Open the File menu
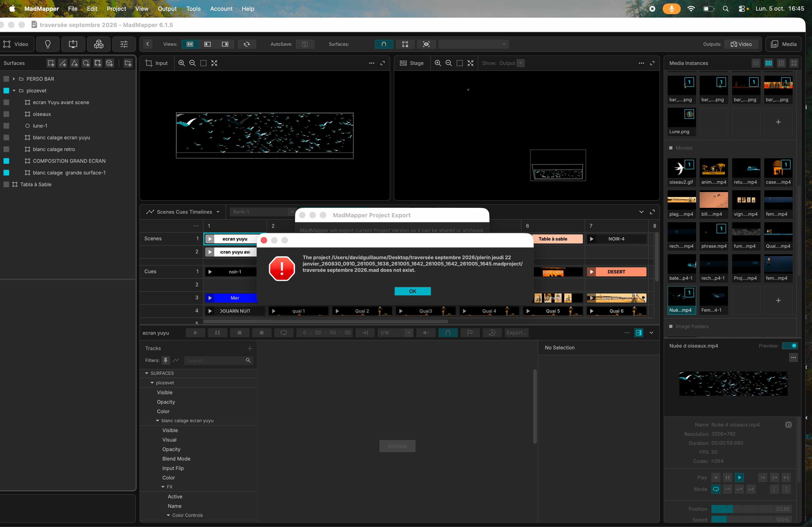 click(x=73, y=9)
